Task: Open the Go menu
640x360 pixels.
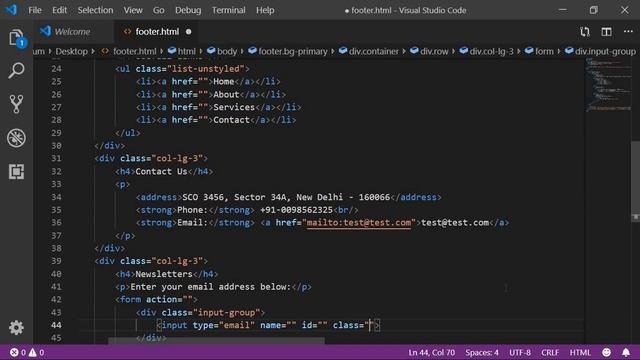Action: (x=158, y=10)
